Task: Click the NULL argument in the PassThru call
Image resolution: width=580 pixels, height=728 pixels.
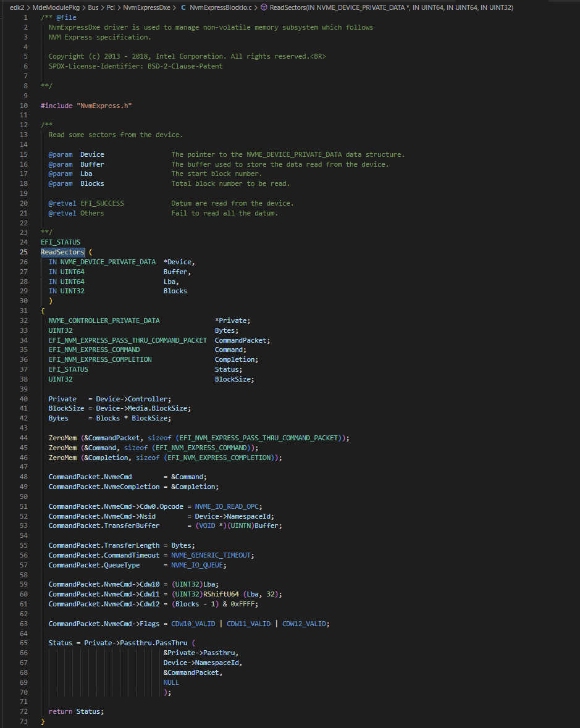Action: (171, 682)
